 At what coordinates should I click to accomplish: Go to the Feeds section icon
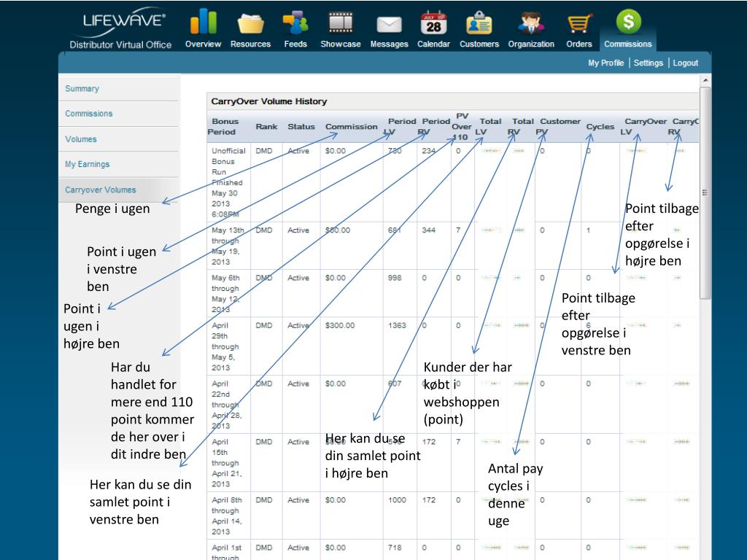tap(295, 23)
